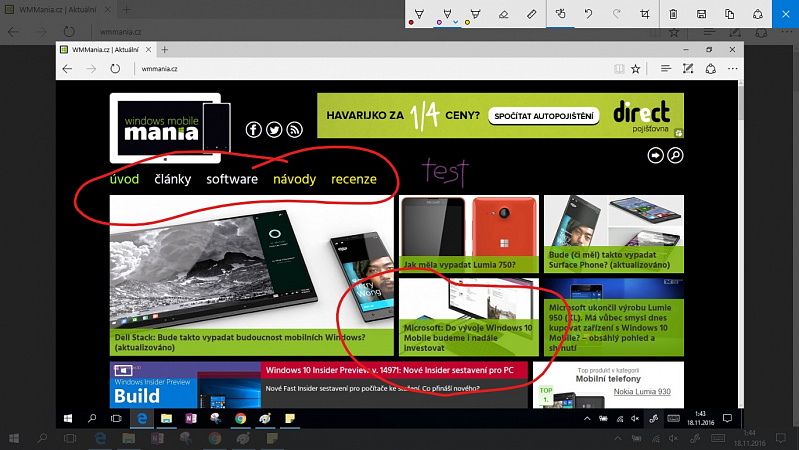Click Start on the bright inner taskbar
This screenshot has width=799, height=450.
[68, 419]
